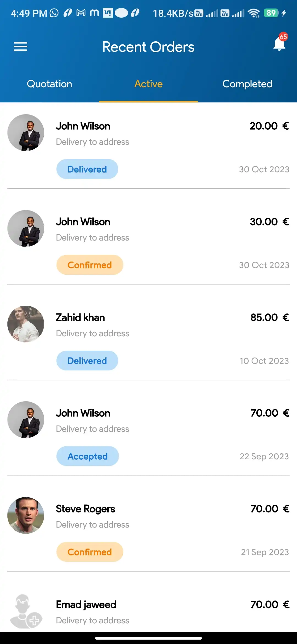This screenshot has height=644, width=297.
Task: Tap the Wi-Fi status icon
Action: click(253, 13)
